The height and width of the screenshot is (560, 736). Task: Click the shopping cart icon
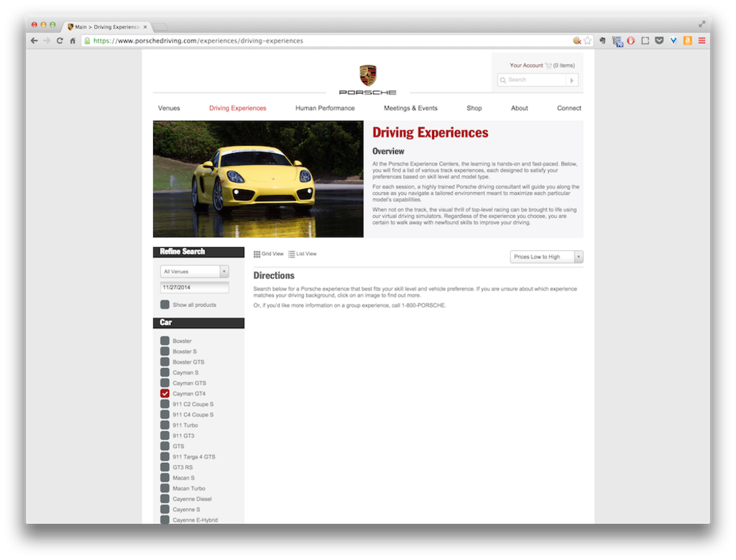(x=548, y=65)
